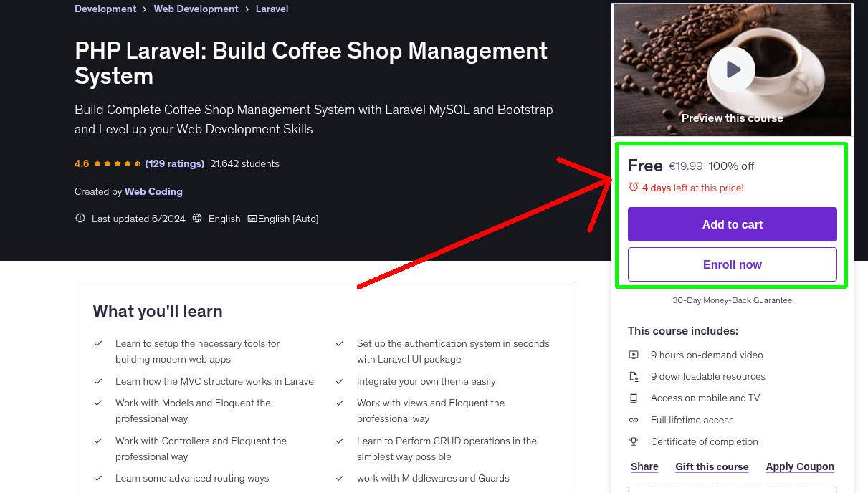Click the '21,642 students' text
868x493 pixels.
click(x=244, y=163)
